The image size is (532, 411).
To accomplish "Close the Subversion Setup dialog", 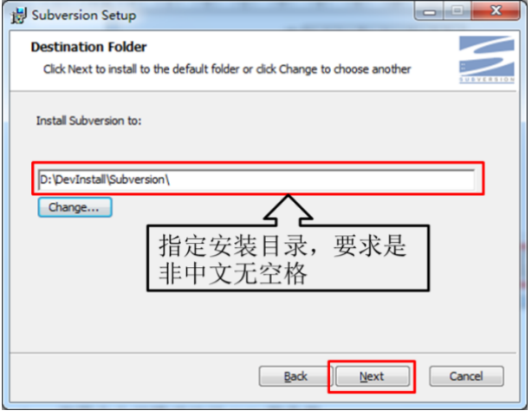I will click(496, 12).
